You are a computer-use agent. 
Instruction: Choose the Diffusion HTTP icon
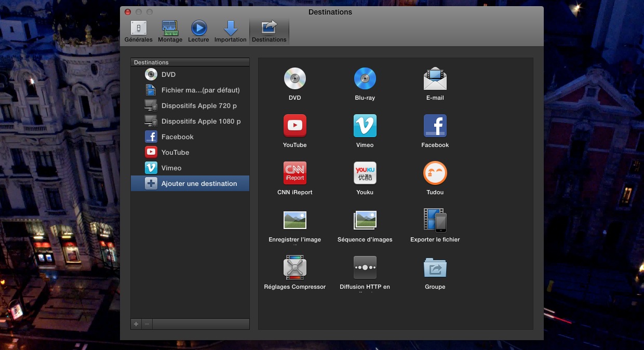365,267
